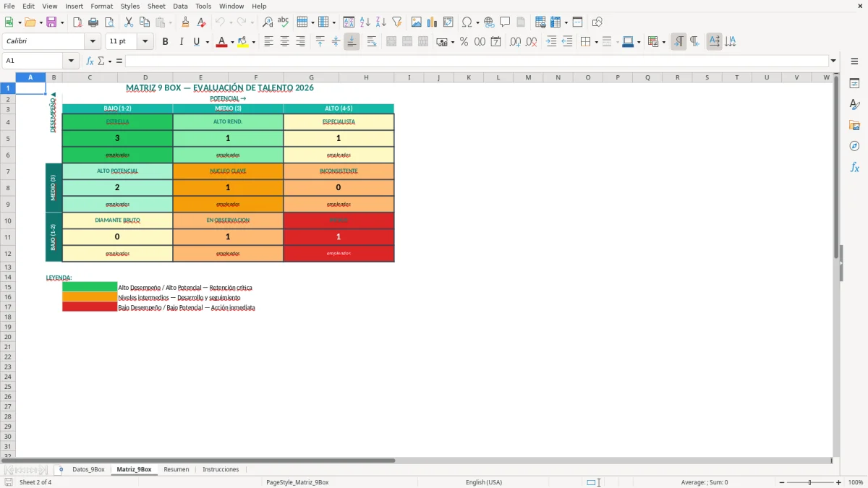The height and width of the screenshot is (488, 868).
Task: Open the Name Box dropdown arrow
Action: point(71,61)
